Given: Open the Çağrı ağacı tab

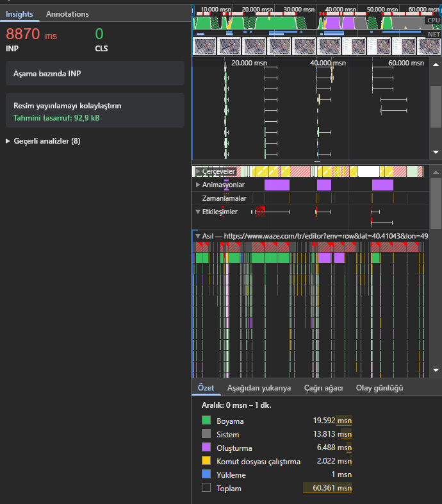Looking at the screenshot, I should (323, 388).
